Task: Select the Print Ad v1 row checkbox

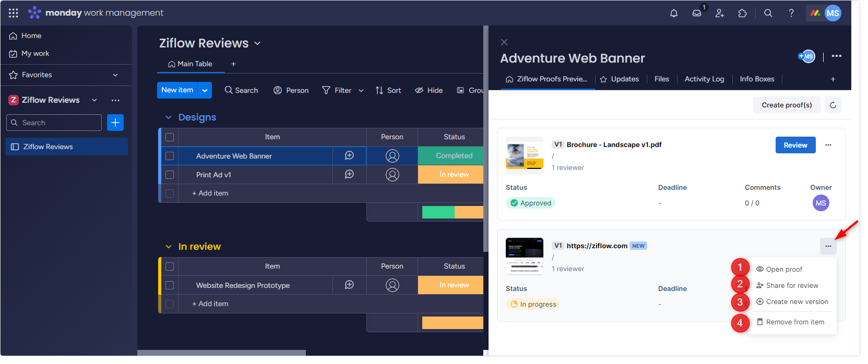Action: point(170,175)
